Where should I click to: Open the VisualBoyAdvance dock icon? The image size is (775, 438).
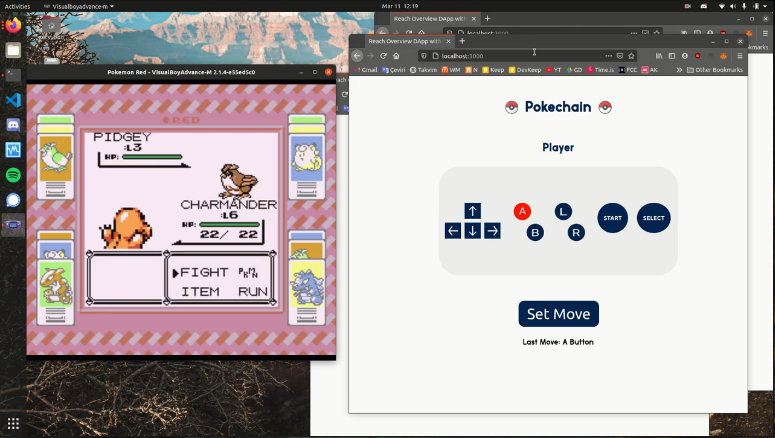13,225
